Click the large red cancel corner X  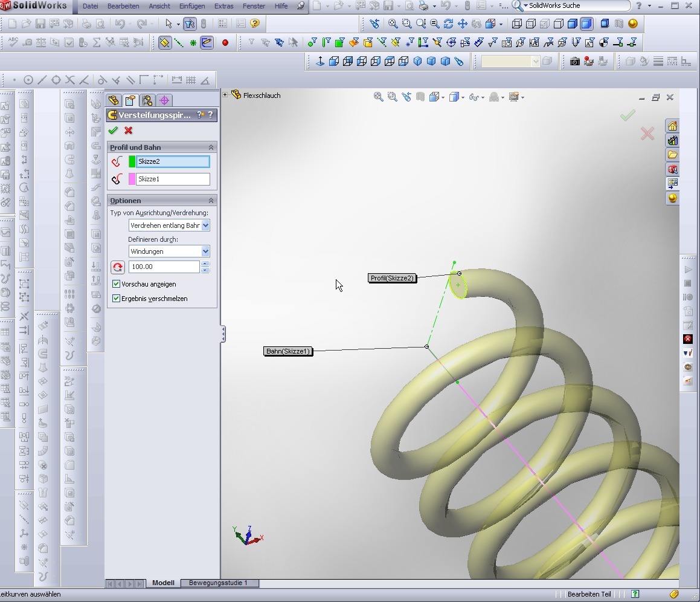647,134
